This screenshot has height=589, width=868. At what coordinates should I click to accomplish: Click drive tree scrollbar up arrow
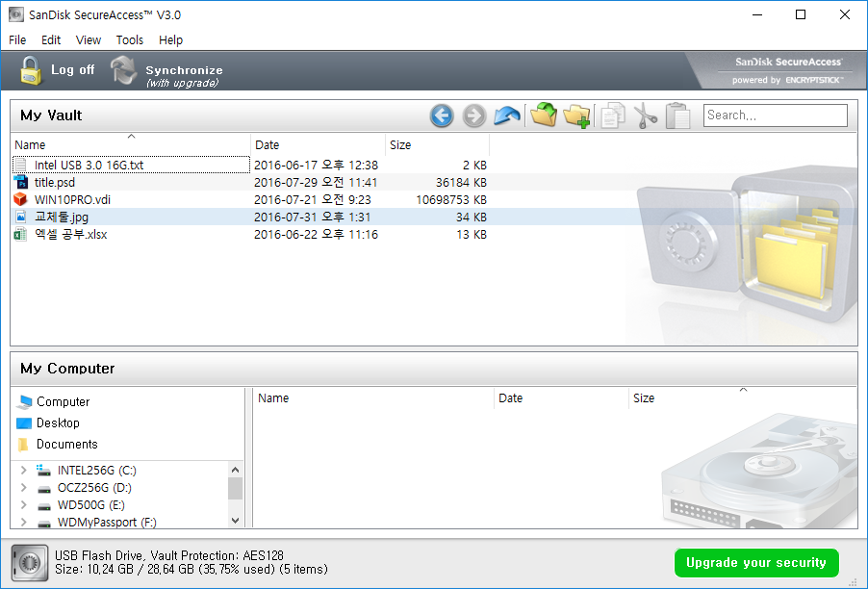(235, 470)
